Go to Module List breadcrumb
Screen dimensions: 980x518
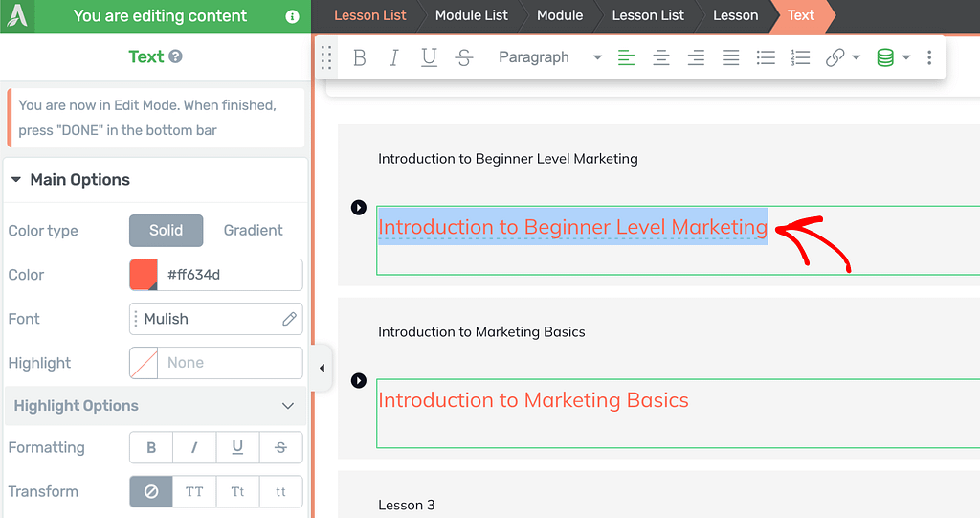[471, 15]
